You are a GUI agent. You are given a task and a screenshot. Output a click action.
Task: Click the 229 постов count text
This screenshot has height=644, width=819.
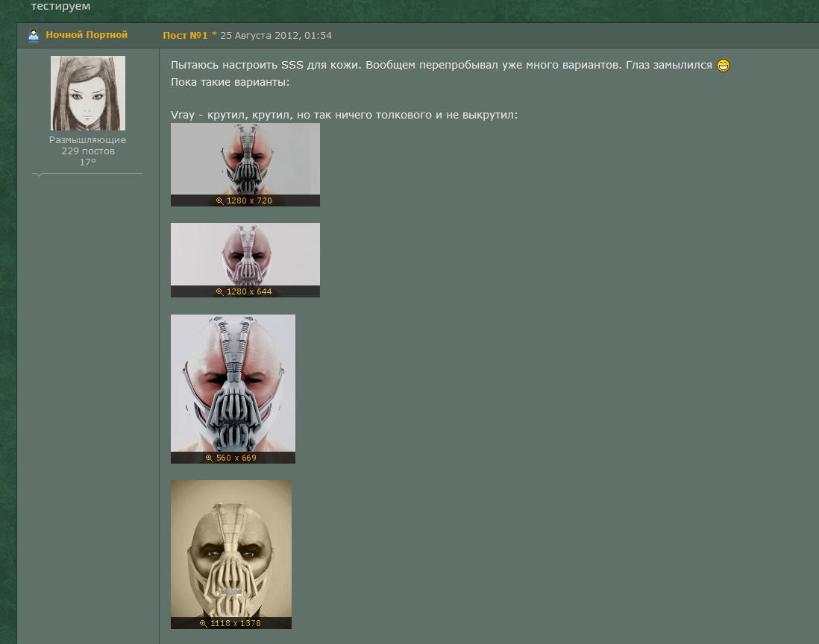pos(88,151)
